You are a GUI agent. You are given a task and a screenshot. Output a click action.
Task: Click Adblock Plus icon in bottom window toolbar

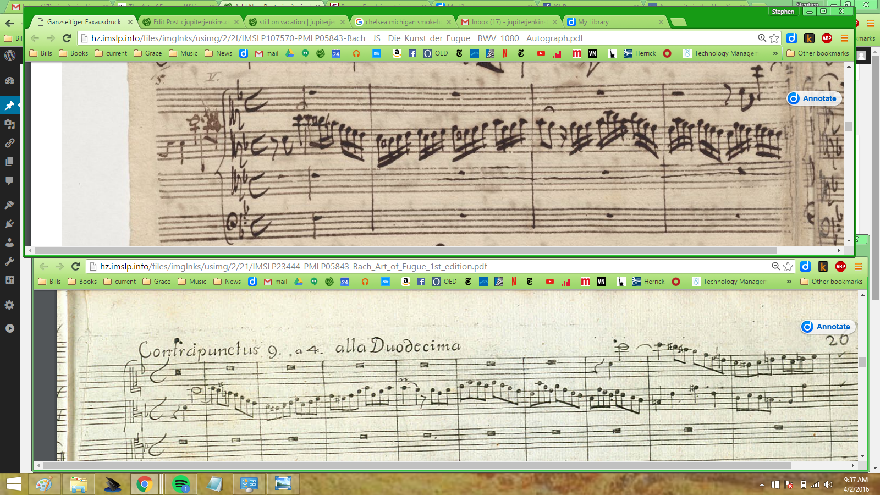(x=841, y=266)
